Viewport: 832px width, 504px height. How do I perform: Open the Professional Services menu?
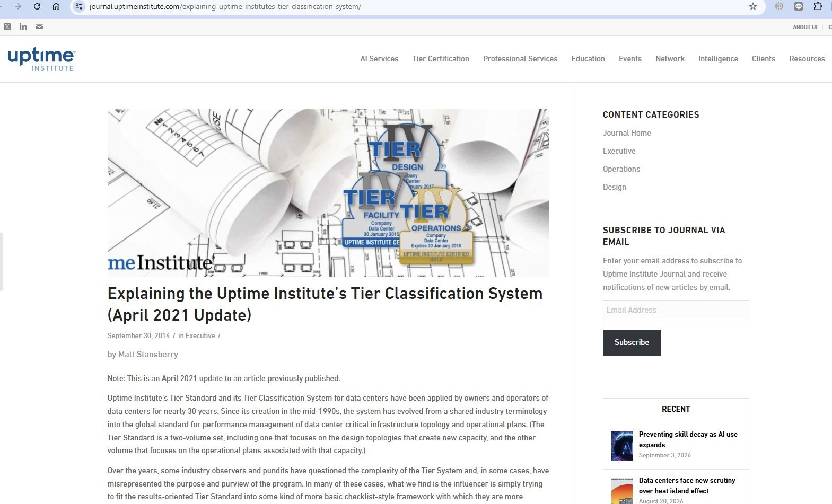pos(520,59)
